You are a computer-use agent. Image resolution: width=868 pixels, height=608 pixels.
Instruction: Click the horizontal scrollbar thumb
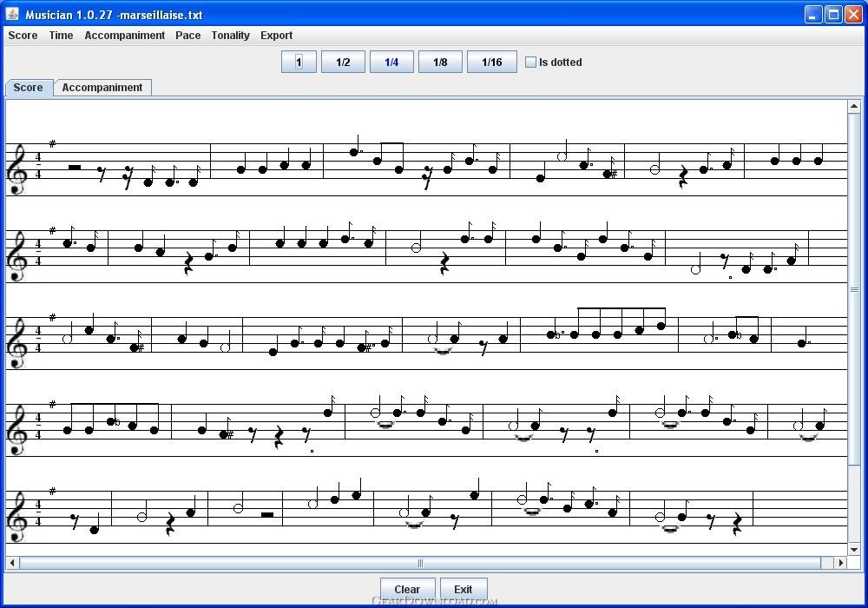(420, 563)
